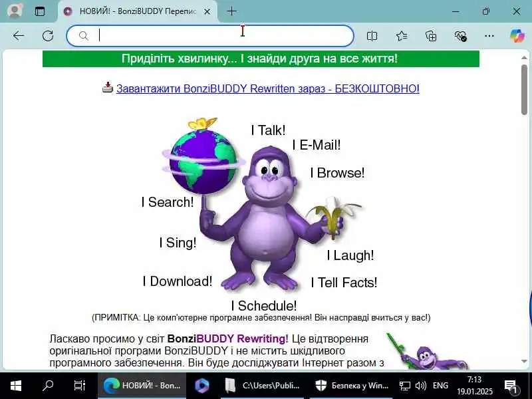Open the notification center icon
Image resolution: width=532 pixels, height=399 pixels.
click(511, 386)
